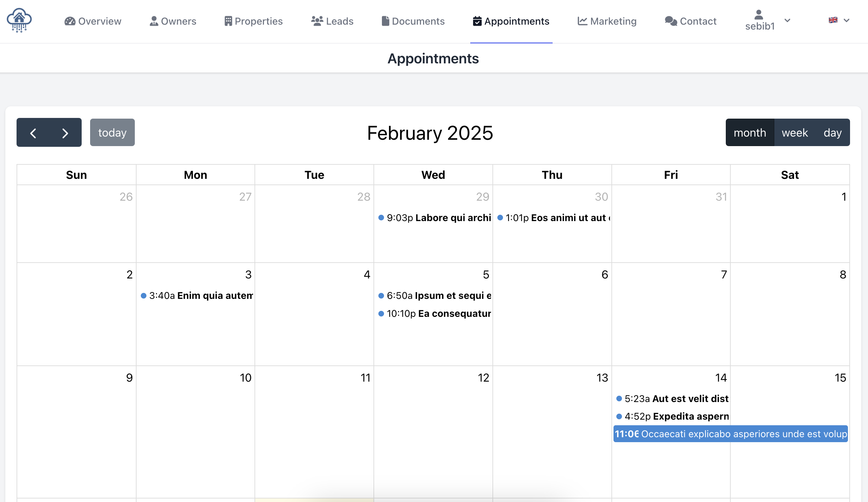Select date 10 on Monday

[245, 378]
